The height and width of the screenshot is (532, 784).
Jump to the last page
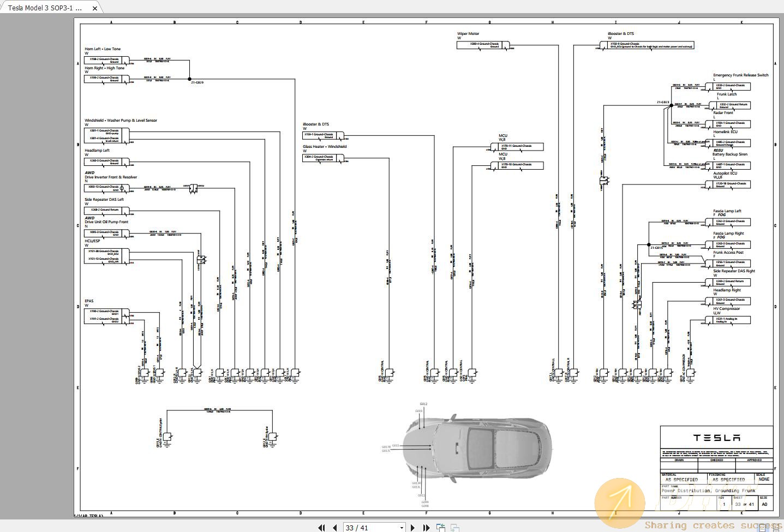tap(426, 528)
